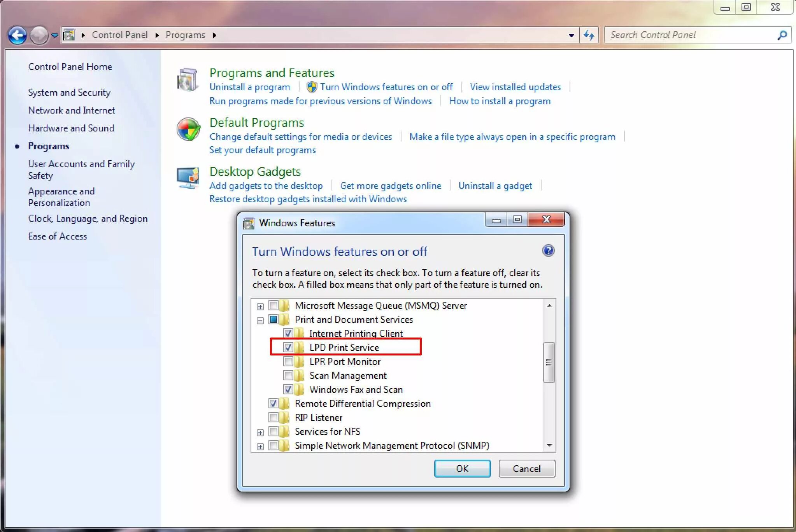Click the search magnifier icon
The image size is (796, 532).
(782, 35)
